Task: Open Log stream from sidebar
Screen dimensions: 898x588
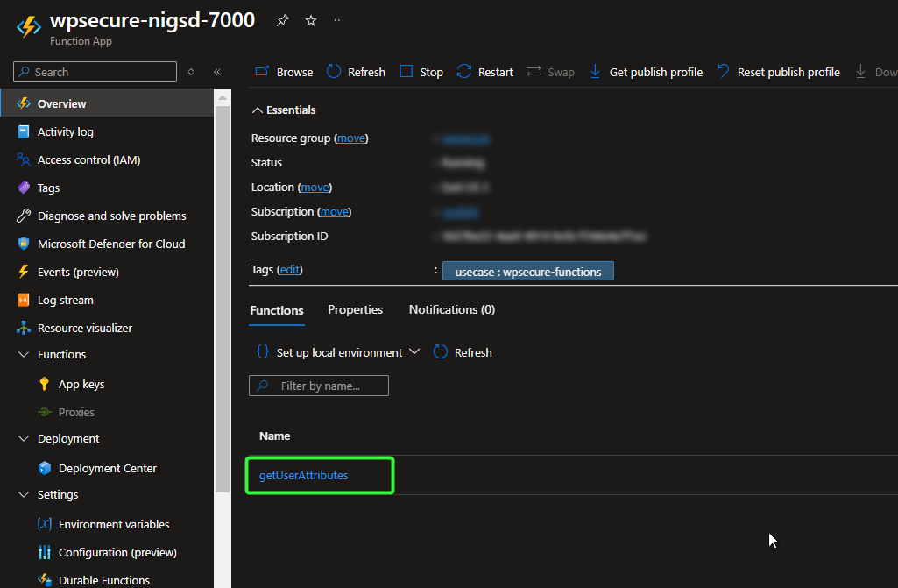Action: click(x=65, y=300)
